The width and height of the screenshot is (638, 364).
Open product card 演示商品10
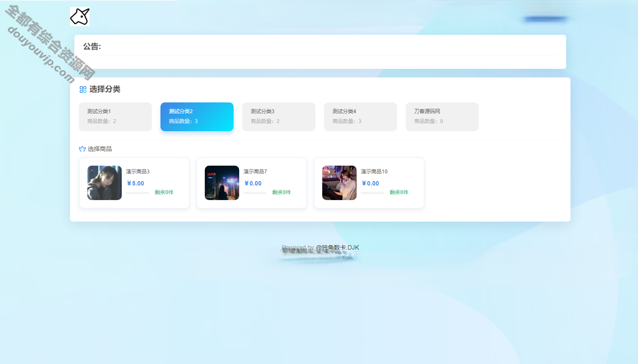[369, 183]
